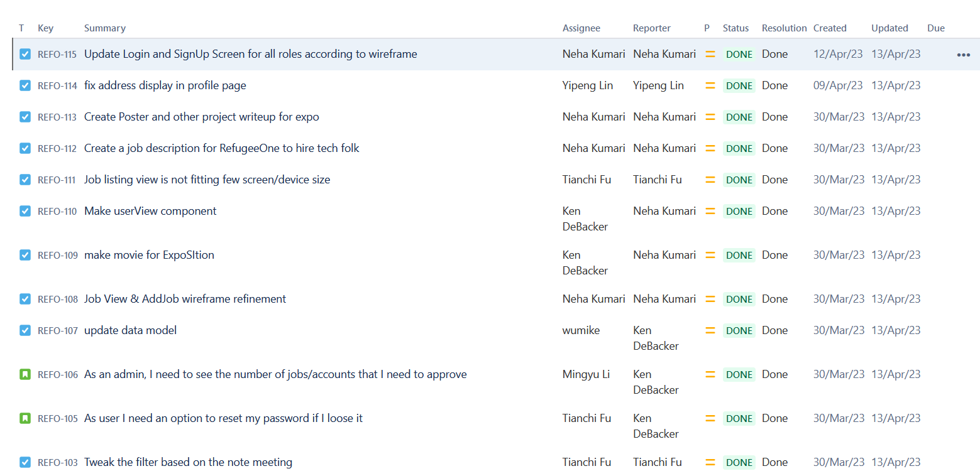Click the task icon next to REFO-110
The height and width of the screenshot is (476, 980).
point(25,211)
